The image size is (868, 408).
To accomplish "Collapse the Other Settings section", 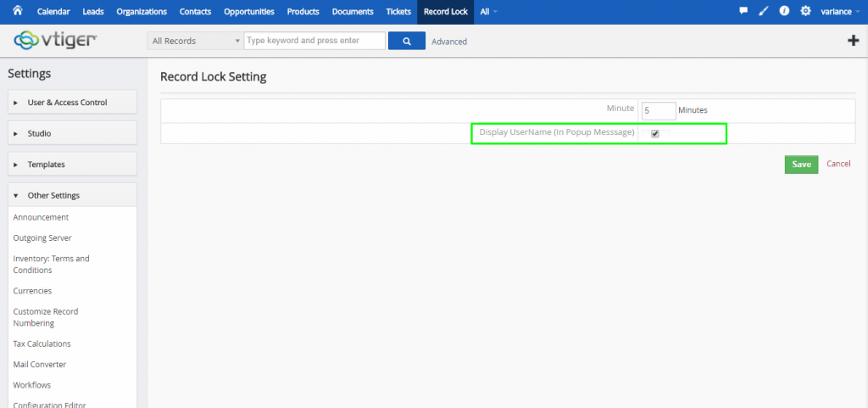I will (73, 195).
